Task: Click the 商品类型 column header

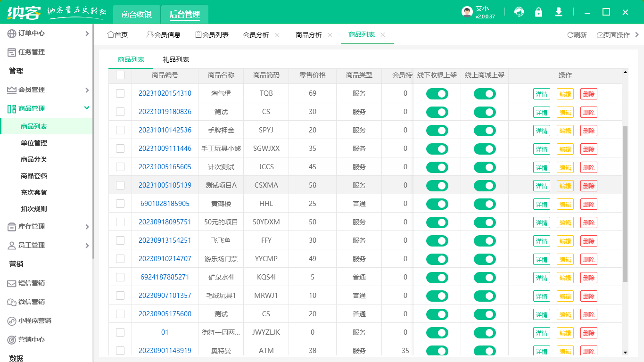Action: 359,75
